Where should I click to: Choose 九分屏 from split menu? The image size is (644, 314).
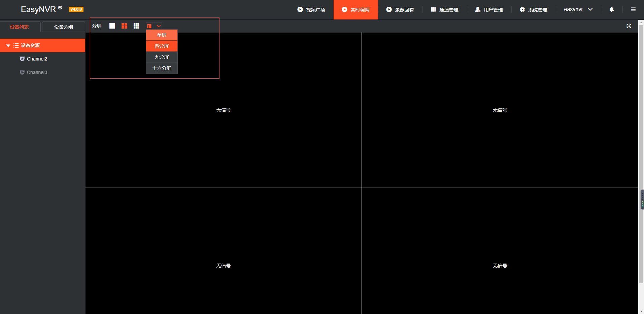162,57
